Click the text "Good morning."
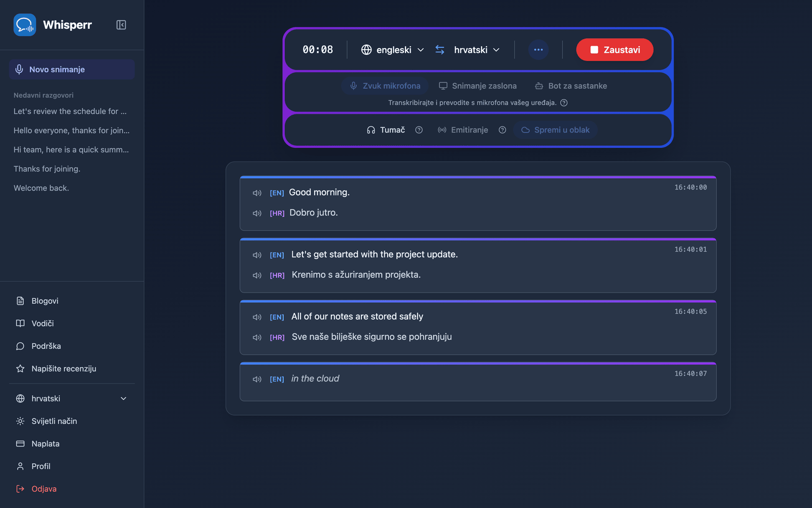812x508 pixels. click(x=319, y=193)
